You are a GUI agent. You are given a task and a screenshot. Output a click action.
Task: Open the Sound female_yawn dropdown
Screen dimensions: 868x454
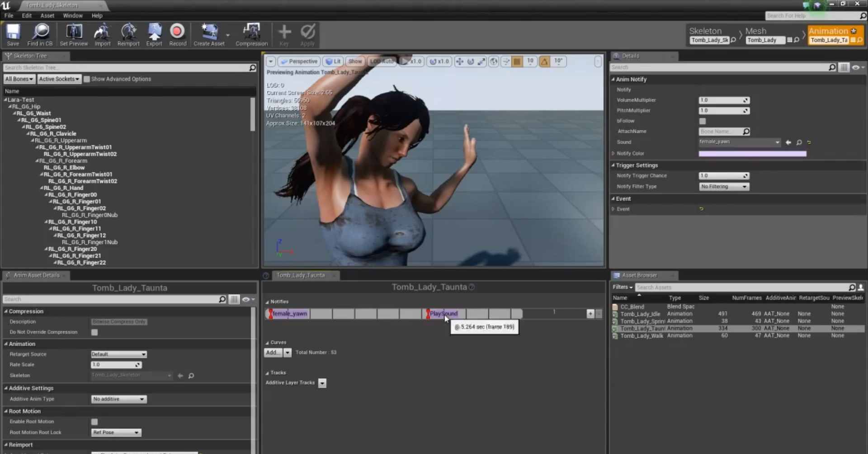(x=740, y=142)
